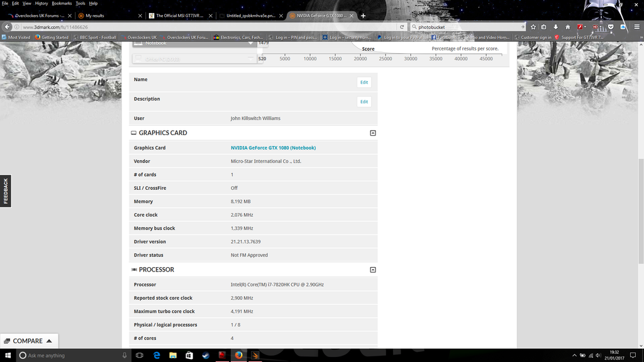Switch to Overclockers UK Forums tab

[38, 16]
